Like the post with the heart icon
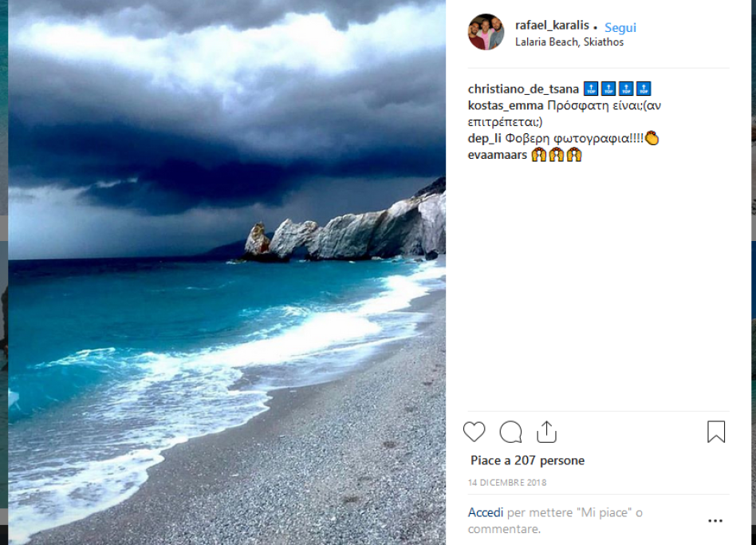Screen dimensions: 756x545 pyautogui.click(x=474, y=432)
